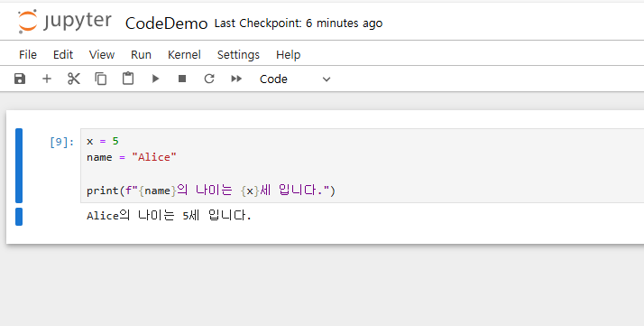Open the Run menu

tap(141, 55)
